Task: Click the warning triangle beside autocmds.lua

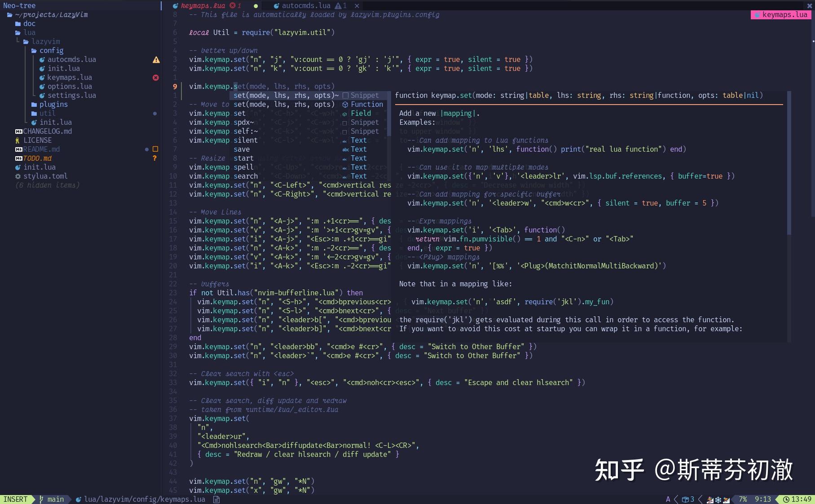Action: [x=156, y=59]
